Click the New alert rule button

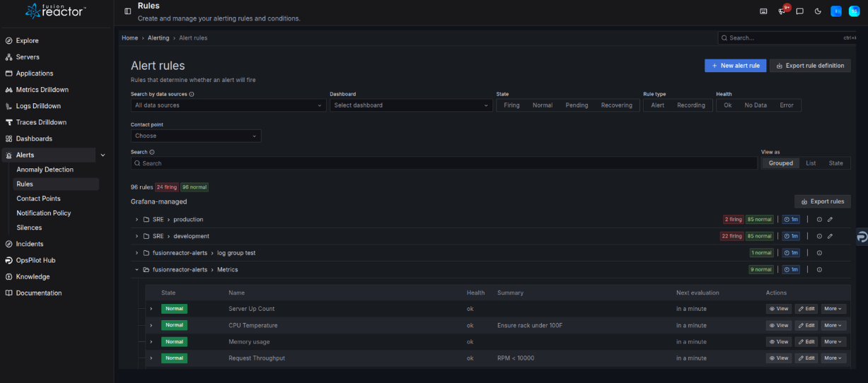tap(735, 66)
